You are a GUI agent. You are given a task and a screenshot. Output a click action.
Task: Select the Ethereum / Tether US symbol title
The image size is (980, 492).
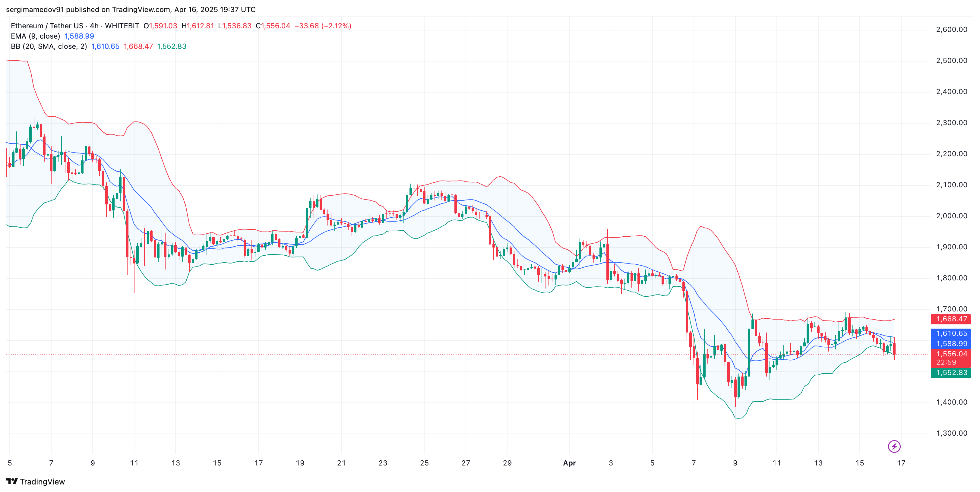pyautogui.click(x=47, y=26)
